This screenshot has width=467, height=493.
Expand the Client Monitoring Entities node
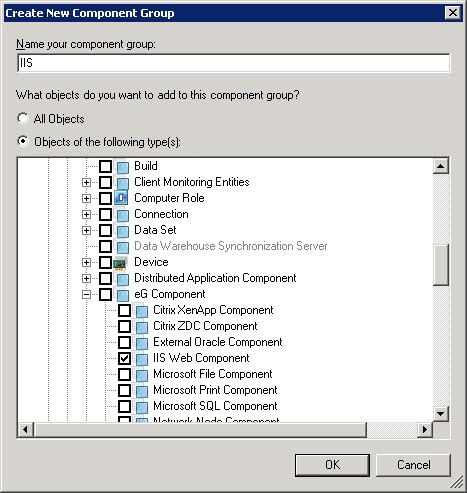[86, 182]
